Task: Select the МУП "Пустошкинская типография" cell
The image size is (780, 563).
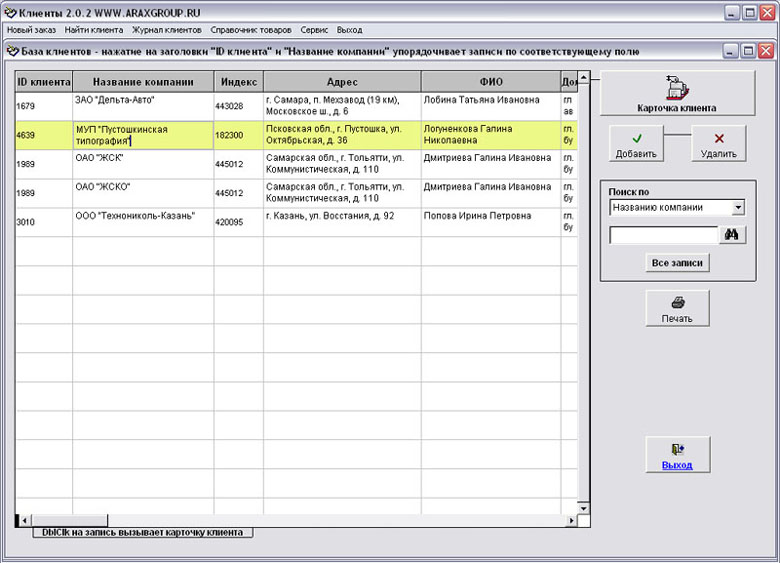Action: coord(143,135)
